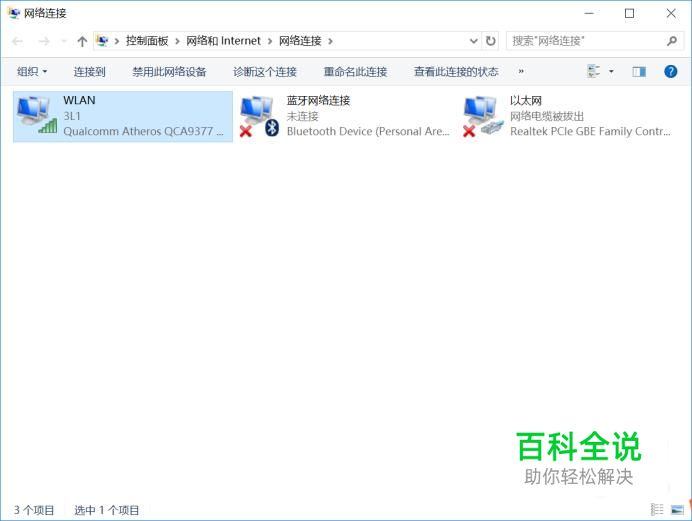Screen dimensions: 692x521
Task: Go up one level with up arrow
Action: 82,41
